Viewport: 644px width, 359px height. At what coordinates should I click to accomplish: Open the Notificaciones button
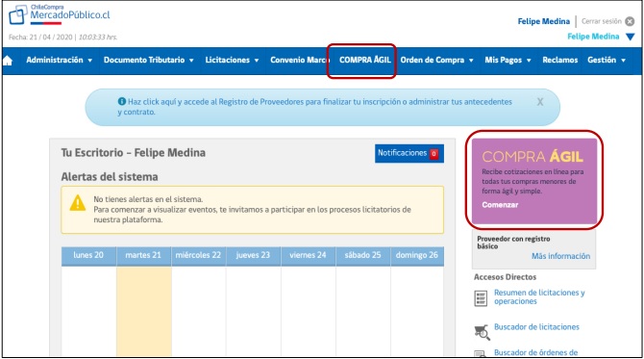(x=409, y=153)
